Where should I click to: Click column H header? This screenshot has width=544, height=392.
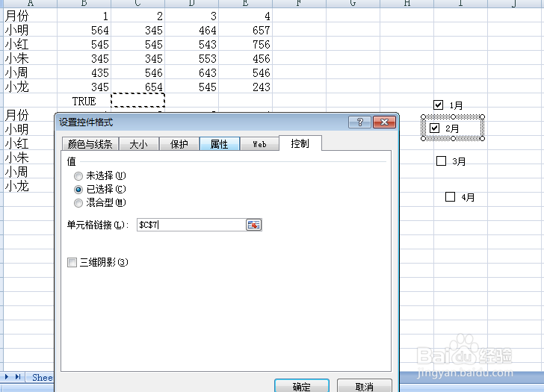(407, 4)
